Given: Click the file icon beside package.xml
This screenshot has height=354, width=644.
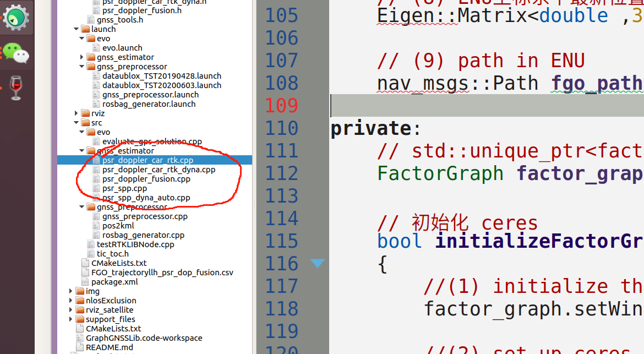Looking at the screenshot, I should [x=85, y=281].
